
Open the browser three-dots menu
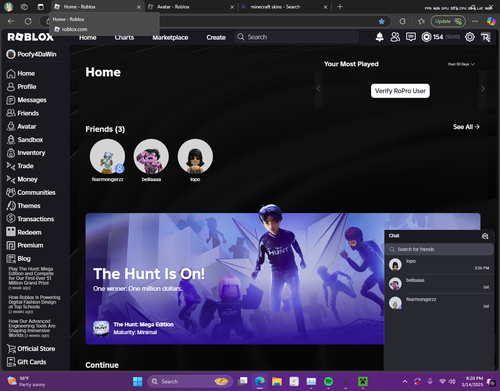475,21
